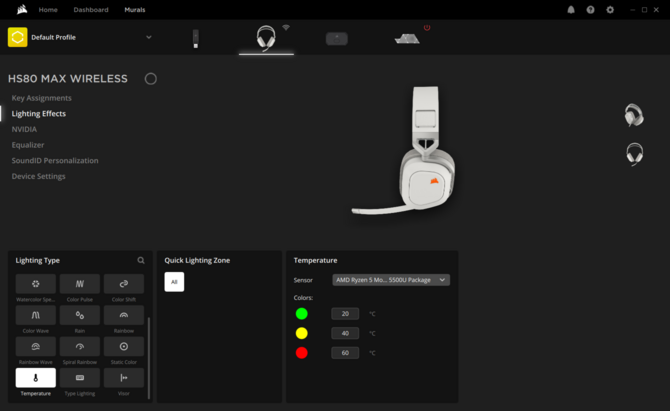Open Key Assignments section

(x=41, y=98)
